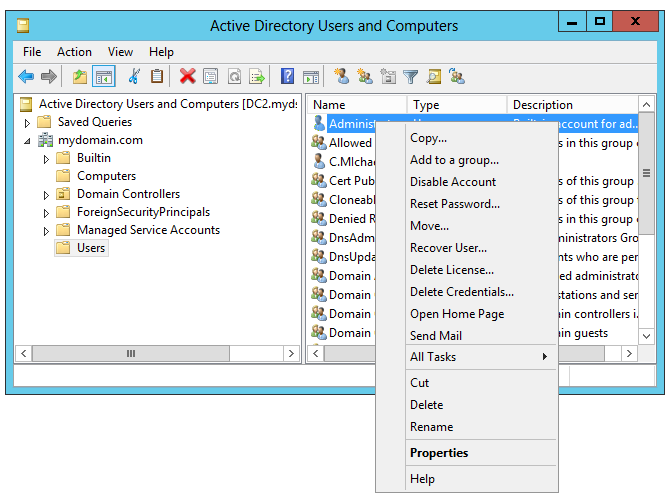Click the Filter funnel toolbar icon
This screenshot has height=498, width=668.
(x=410, y=76)
